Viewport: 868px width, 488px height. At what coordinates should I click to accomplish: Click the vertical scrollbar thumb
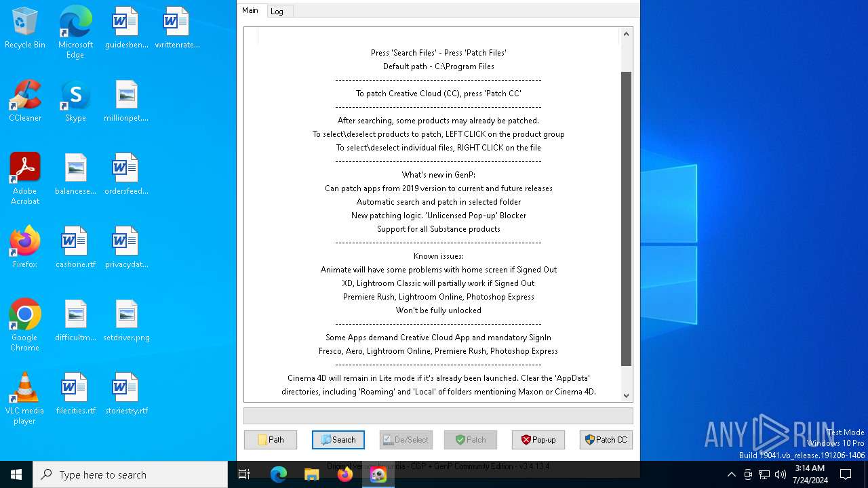(x=627, y=219)
